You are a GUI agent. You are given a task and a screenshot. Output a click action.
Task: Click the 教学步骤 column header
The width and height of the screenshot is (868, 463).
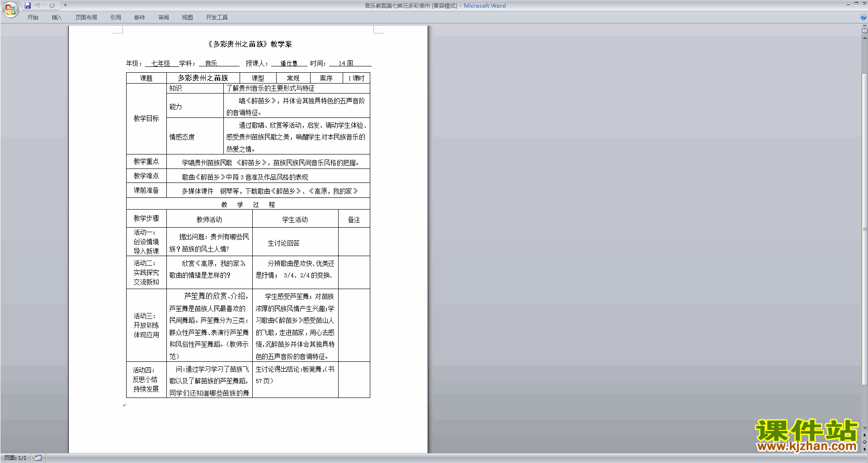pos(146,219)
